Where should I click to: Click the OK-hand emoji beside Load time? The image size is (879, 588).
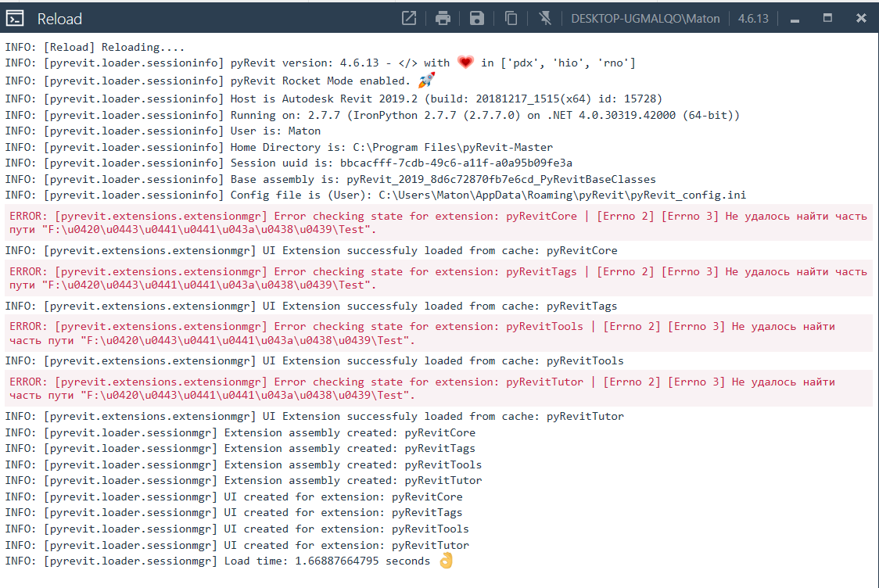click(446, 561)
